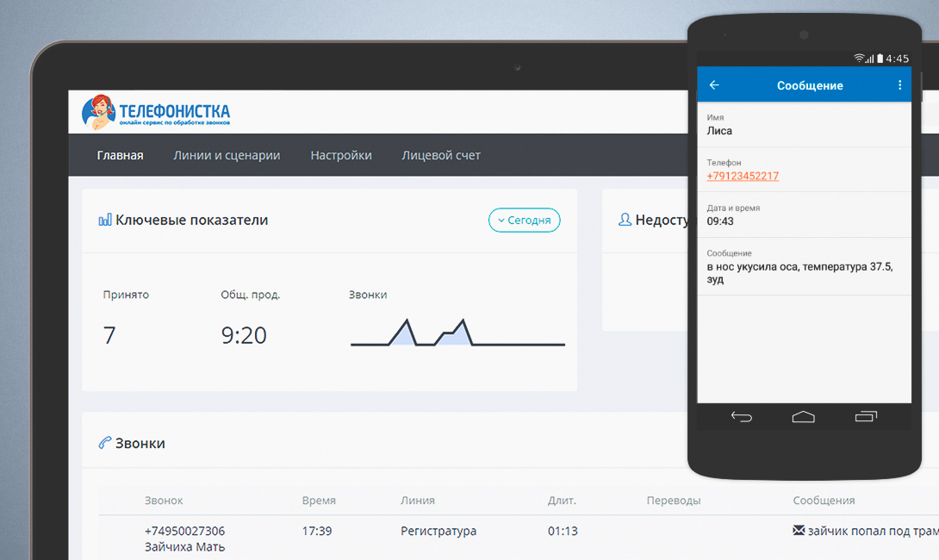The image size is (939, 560).
Task: Tap phone number +79123452217 link
Action: click(743, 176)
